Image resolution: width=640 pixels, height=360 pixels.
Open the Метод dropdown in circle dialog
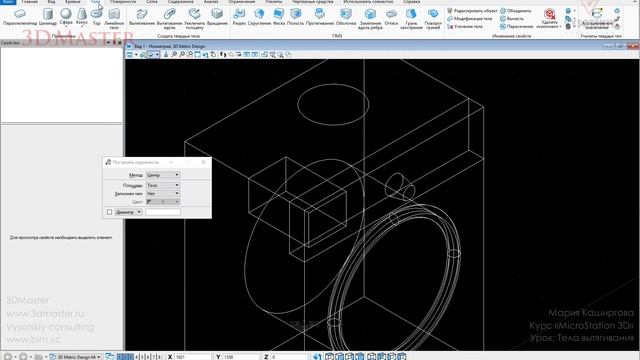[163, 175]
